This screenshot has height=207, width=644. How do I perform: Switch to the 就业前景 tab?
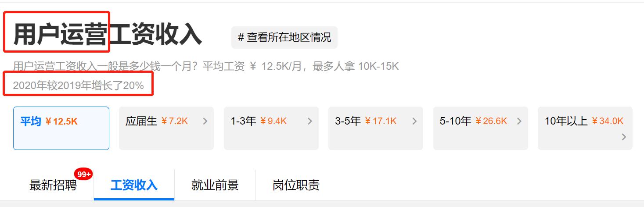[215, 185]
